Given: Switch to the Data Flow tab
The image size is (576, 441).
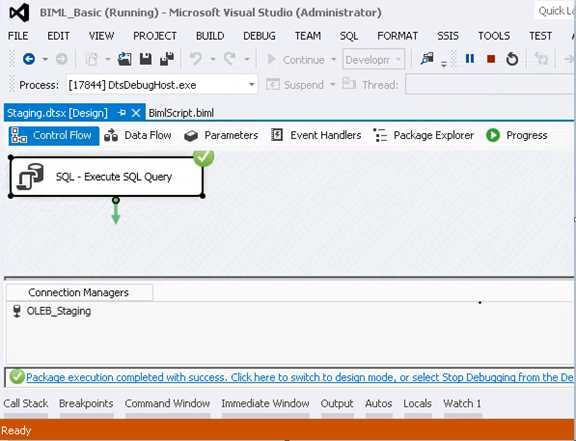Looking at the screenshot, I should pyautogui.click(x=138, y=136).
